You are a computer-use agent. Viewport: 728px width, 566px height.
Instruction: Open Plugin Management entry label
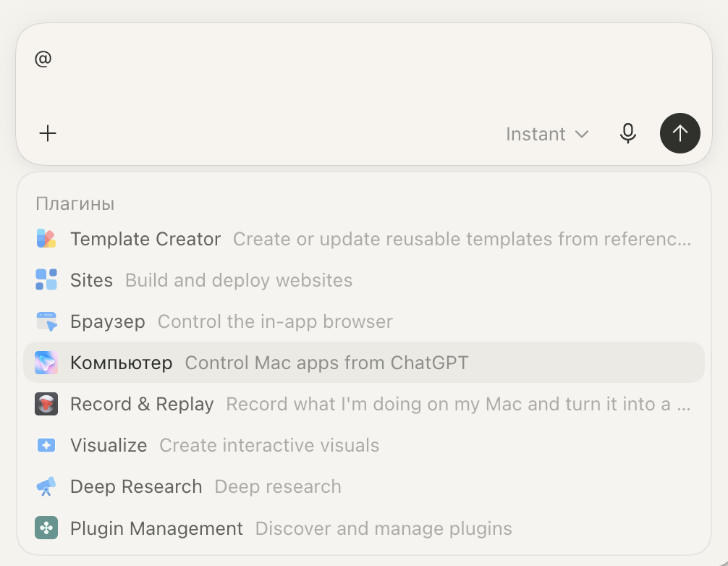click(156, 528)
